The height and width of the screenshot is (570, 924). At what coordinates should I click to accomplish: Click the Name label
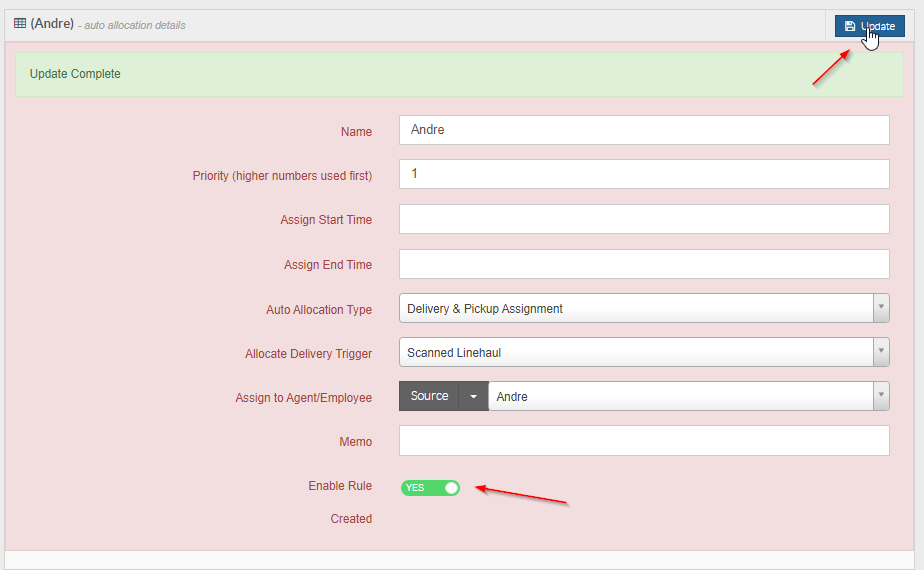pos(356,131)
